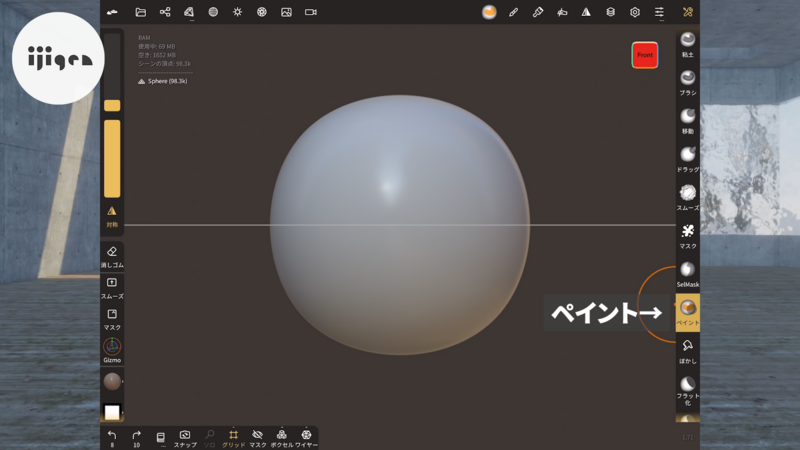Toggle 対称 symmetry on left panel

click(x=112, y=216)
